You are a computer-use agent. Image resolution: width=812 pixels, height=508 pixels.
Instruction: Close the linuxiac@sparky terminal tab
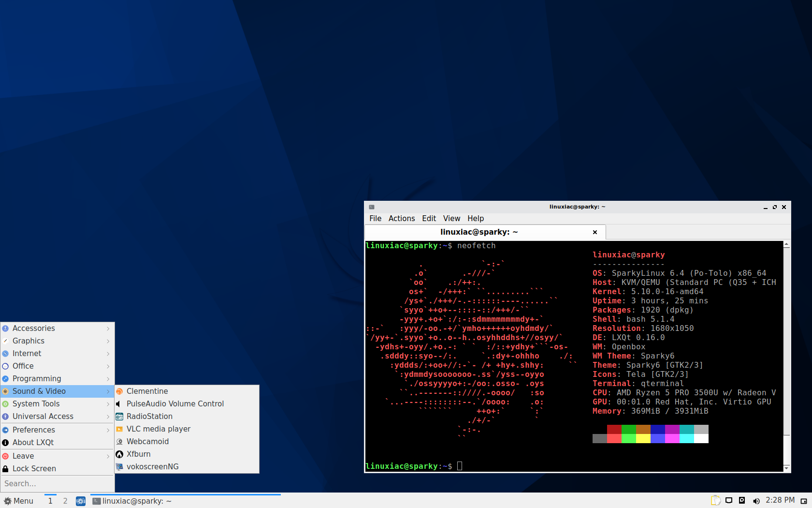point(595,232)
